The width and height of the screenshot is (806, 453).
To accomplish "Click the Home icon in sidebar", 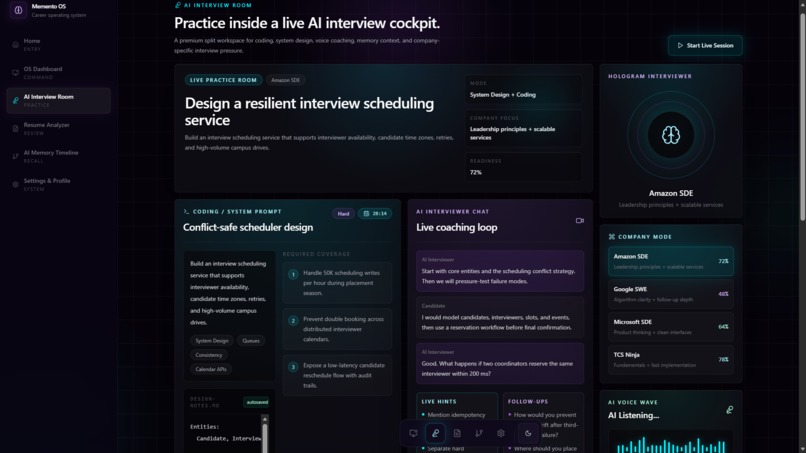I will pyautogui.click(x=15, y=45).
